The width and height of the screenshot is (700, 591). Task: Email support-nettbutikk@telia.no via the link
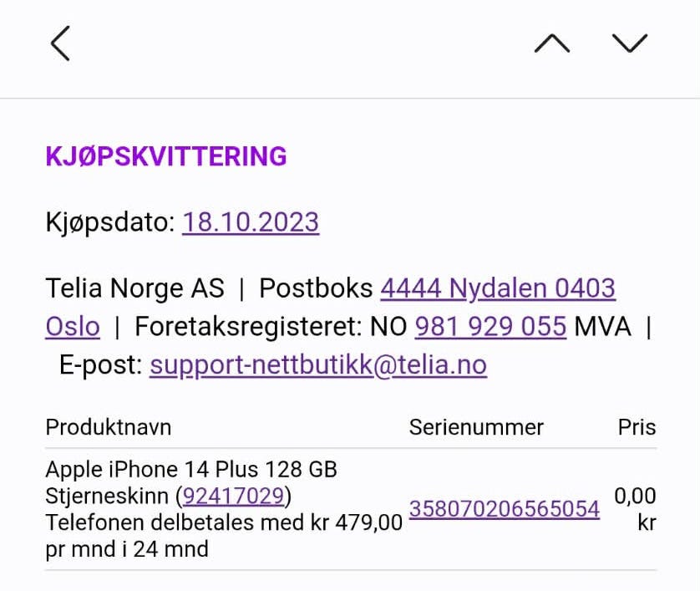318,365
